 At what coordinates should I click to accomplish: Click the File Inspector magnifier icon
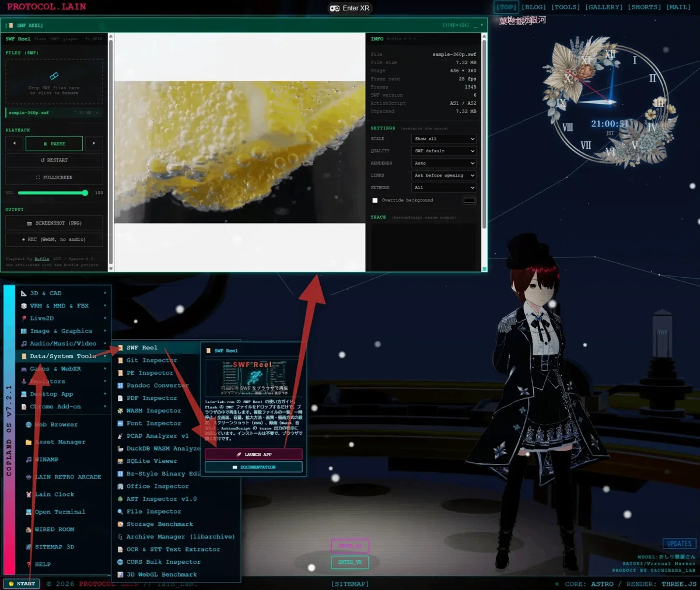[120, 512]
